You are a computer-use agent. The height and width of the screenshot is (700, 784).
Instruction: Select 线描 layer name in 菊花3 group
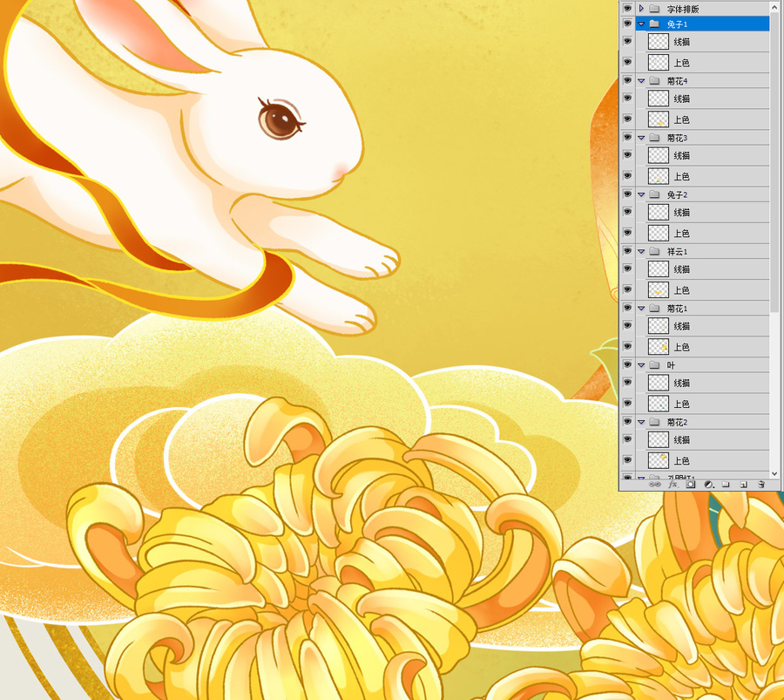[681, 156]
